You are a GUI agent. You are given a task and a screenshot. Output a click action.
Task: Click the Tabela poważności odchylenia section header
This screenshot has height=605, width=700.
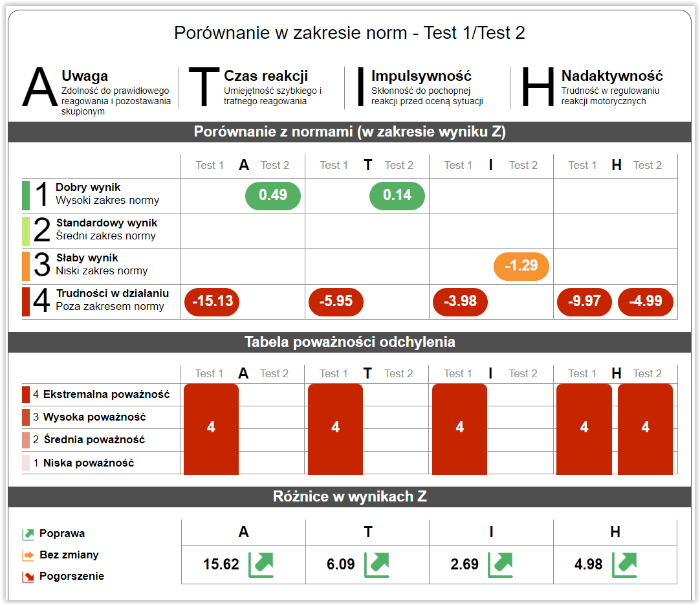(x=349, y=342)
